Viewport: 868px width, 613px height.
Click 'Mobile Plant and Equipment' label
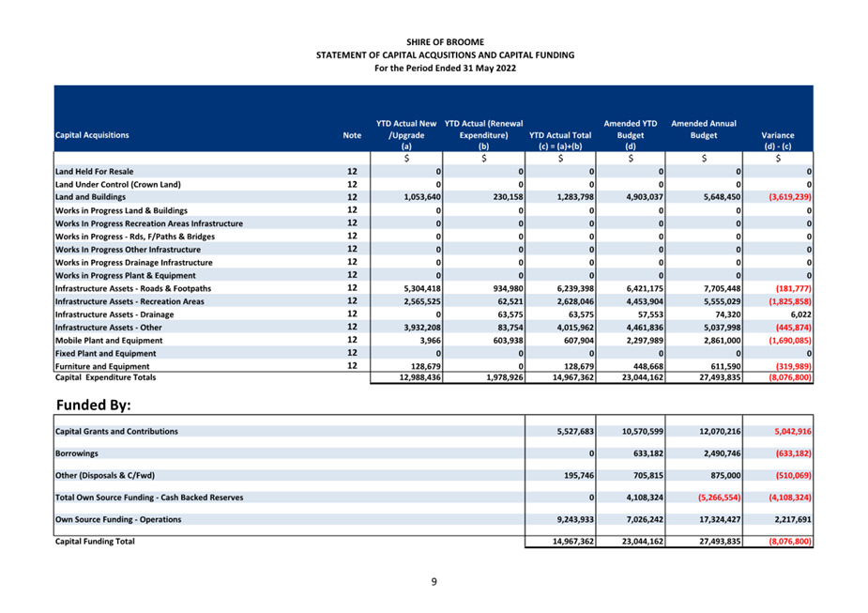pyautogui.click(x=109, y=341)
